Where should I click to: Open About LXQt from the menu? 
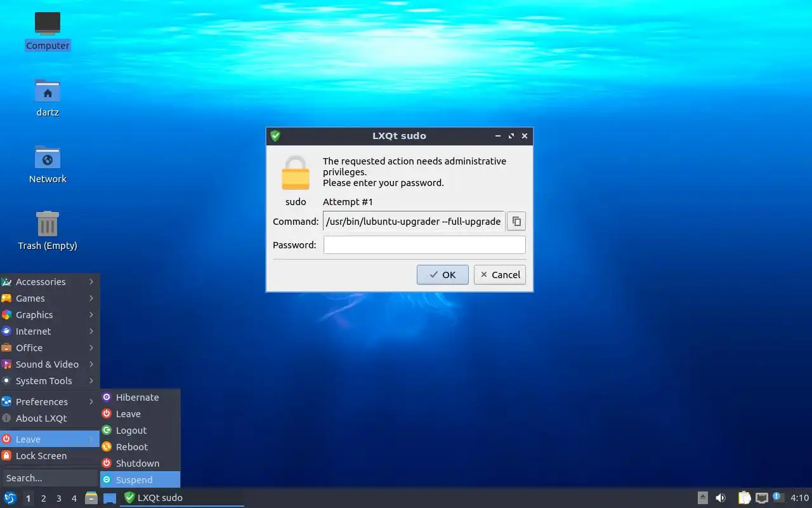pyautogui.click(x=49, y=418)
